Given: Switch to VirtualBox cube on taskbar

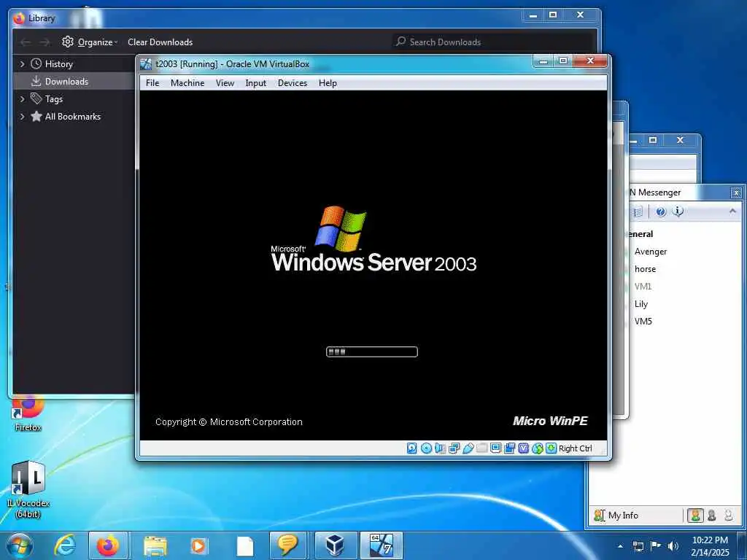Looking at the screenshot, I should point(336,545).
